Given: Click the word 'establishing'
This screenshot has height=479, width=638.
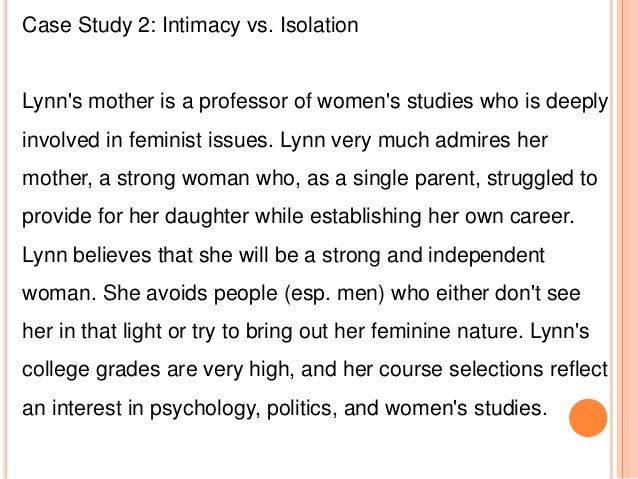Looking at the screenshot, I should pyautogui.click(x=365, y=217).
